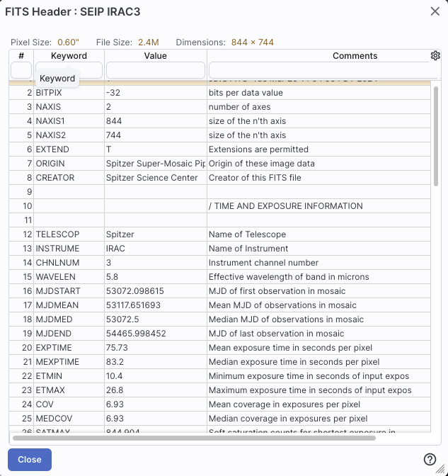Image resolution: width=448 pixels, height=476 pixels.
Task: Click the vertical scrollbar thumb
Action: click(x=436, y=136)
